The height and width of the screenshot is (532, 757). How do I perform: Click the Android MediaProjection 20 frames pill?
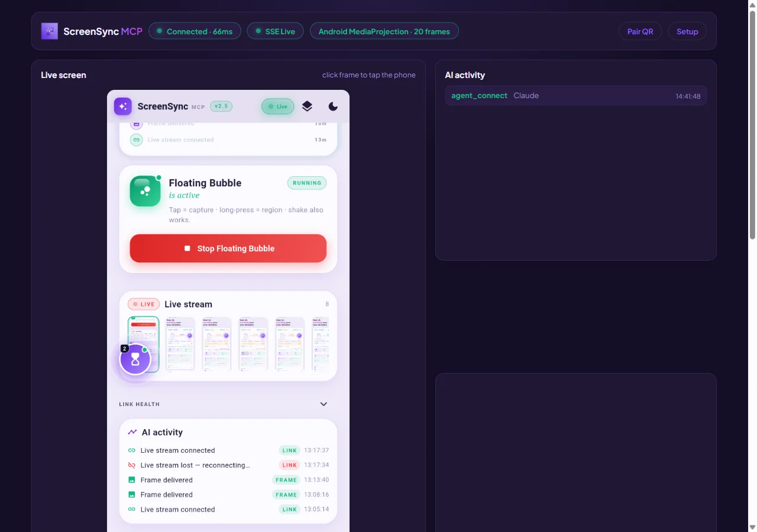384,31
